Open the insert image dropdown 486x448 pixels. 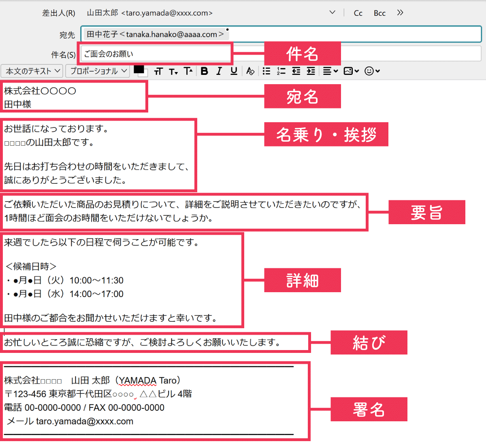[x=351, y=71]
